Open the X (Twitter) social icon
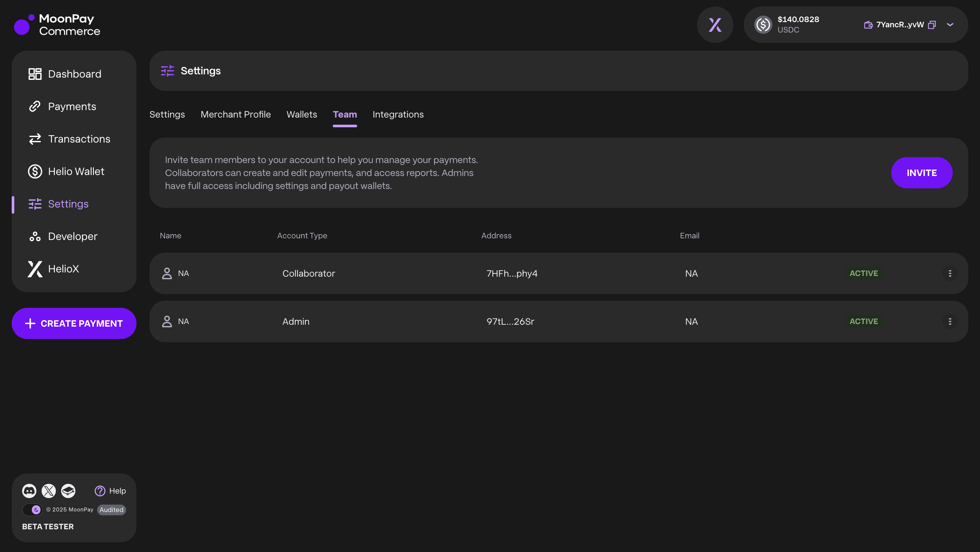Screen dimensions: 980x552 [49, 491]
